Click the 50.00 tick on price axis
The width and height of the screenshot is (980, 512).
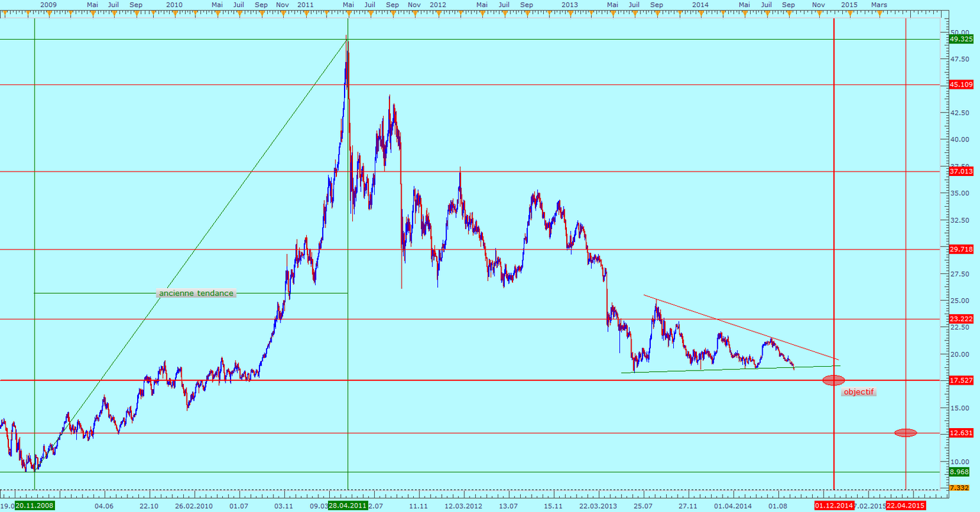(959, 32)
